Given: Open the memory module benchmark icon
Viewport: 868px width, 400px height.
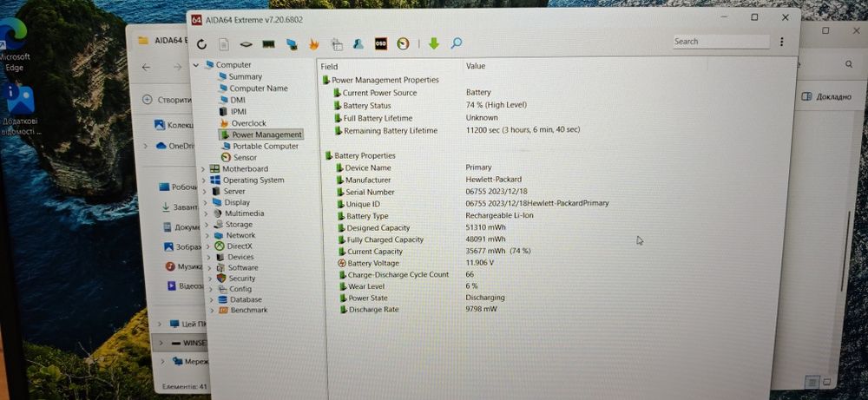Looking at the screenshot, I should pos(268,43).
